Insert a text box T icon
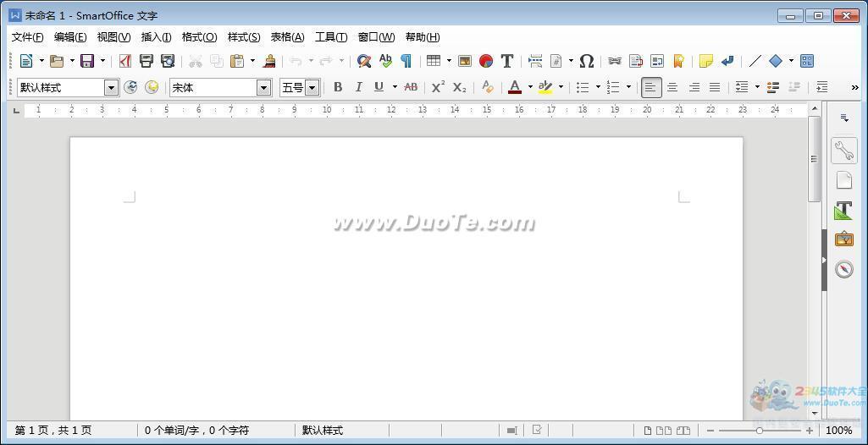The image size is (868, 445). pos(507,61)
